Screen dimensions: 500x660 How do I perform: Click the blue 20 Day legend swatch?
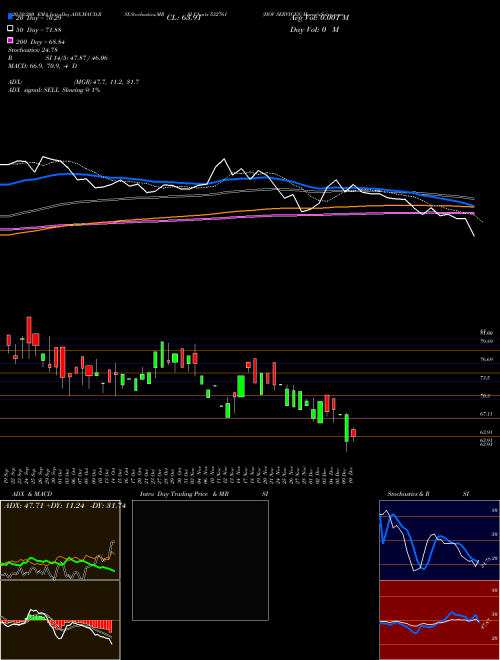coord(11,17)
